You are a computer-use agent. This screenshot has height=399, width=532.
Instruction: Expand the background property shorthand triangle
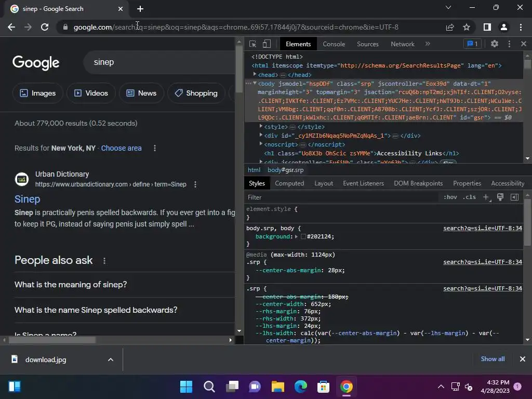(x=296, y=236)
